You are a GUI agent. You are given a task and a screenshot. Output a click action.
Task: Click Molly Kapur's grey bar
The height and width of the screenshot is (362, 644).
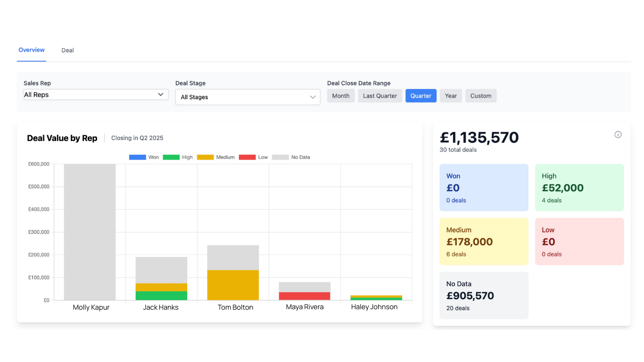click(90, 232)
